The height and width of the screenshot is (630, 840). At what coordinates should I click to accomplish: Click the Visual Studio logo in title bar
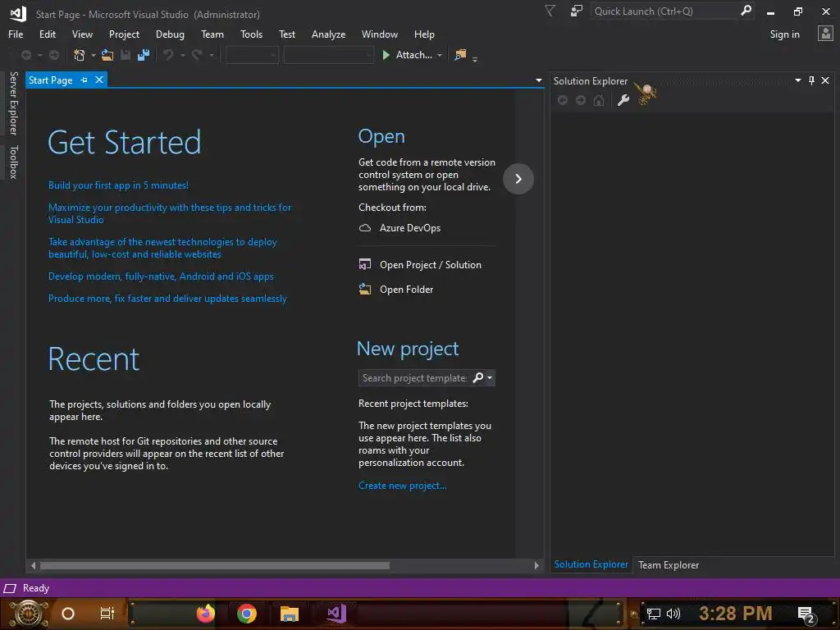(18, 14)
